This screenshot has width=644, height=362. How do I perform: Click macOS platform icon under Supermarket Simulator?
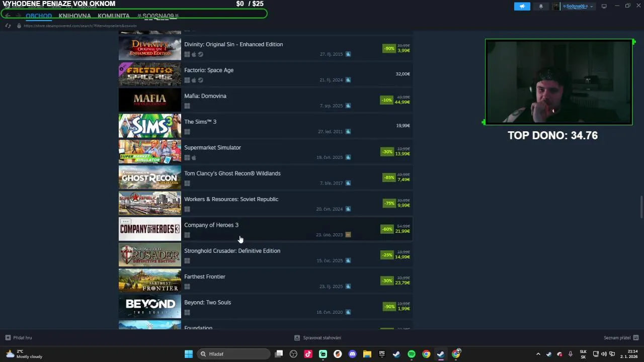[194, 157]
